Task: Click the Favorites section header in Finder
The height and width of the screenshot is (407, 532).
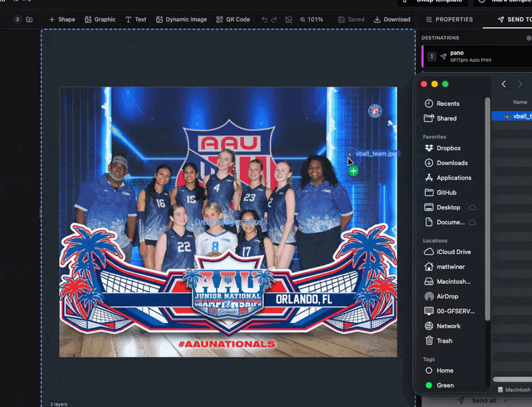Action: [434, 137]
